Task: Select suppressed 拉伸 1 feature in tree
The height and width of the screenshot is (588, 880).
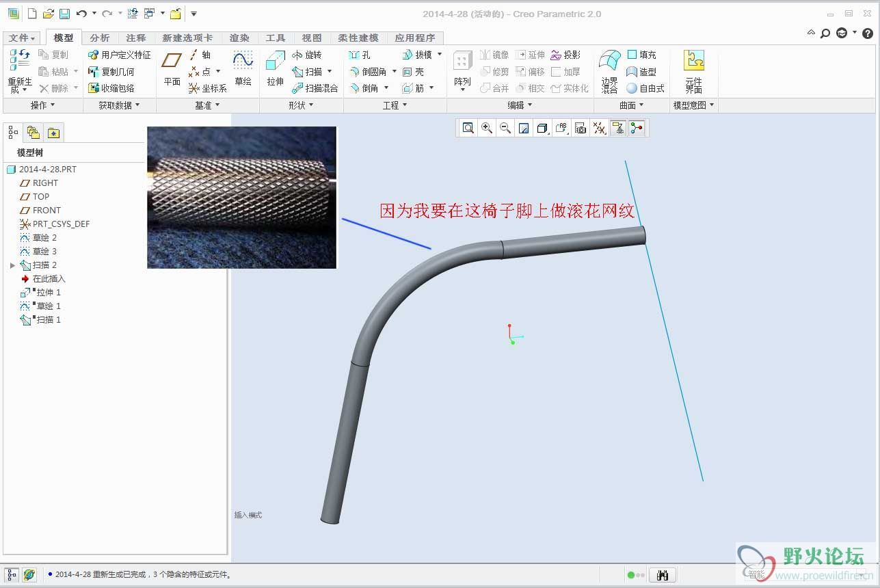Action: pos(40,293)
